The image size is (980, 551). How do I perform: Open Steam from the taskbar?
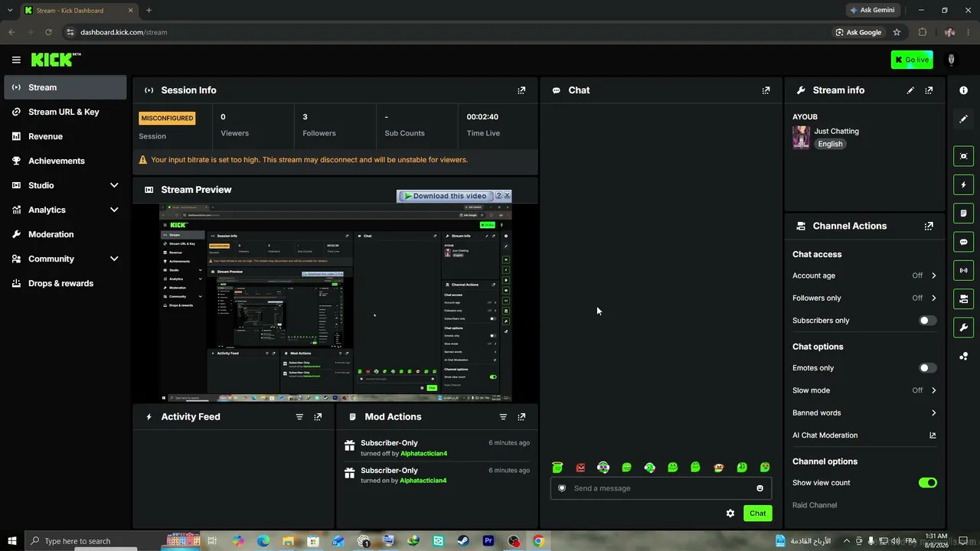pos(463,541)
